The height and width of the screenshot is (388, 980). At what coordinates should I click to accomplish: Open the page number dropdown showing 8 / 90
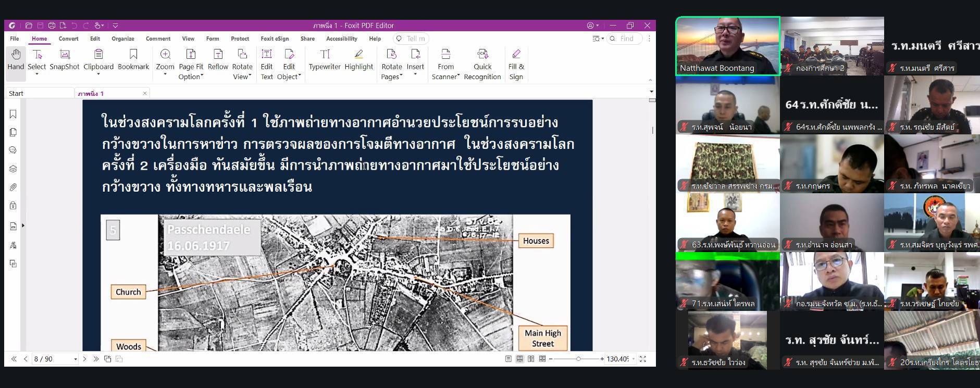(76, 359)
